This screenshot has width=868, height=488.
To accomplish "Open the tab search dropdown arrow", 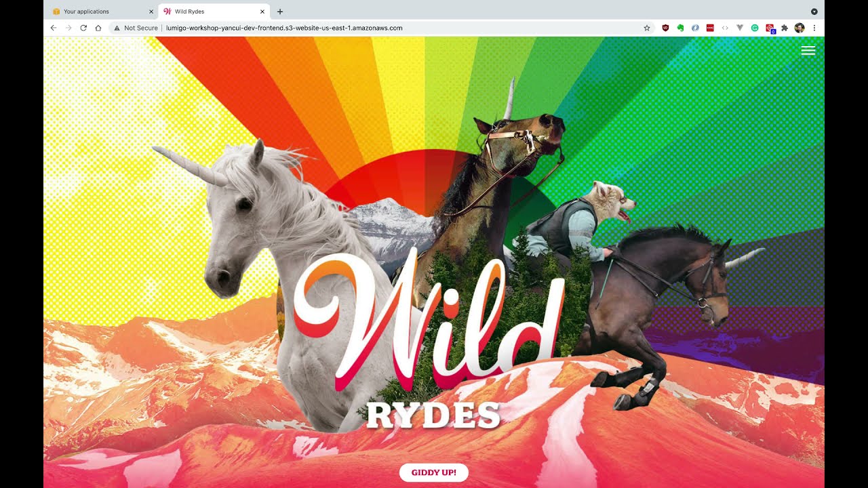I will pyautogui.click(x=814, y=12).
